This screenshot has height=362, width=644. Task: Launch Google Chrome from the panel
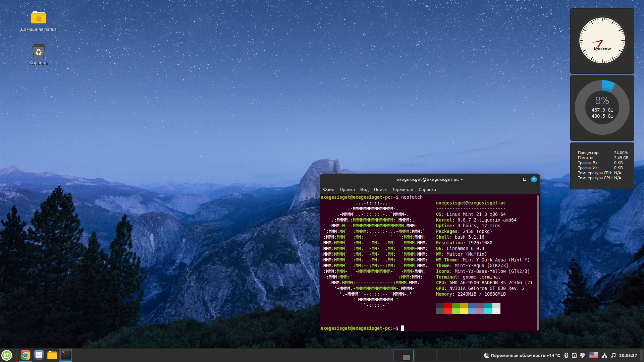[x=25, y=355]
